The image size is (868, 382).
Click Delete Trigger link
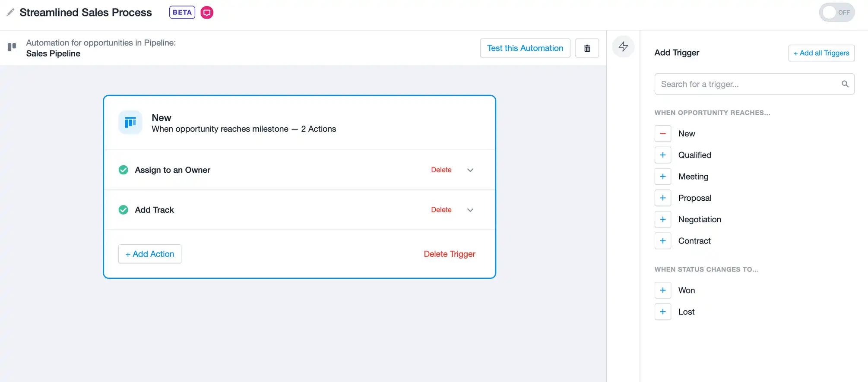[449, 254]
